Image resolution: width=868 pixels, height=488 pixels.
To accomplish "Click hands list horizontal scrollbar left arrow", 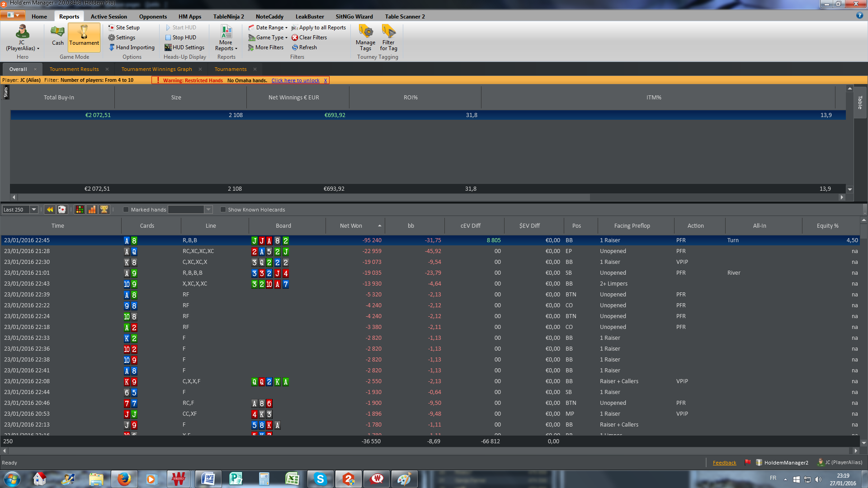I will pyautogui.click(x=4, y=450).
